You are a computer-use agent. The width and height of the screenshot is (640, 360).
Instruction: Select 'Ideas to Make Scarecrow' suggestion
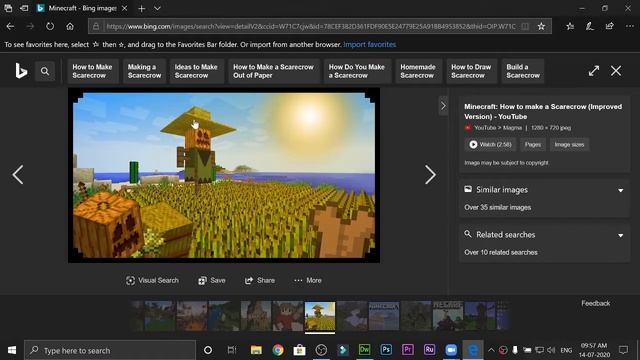point(196,71)
